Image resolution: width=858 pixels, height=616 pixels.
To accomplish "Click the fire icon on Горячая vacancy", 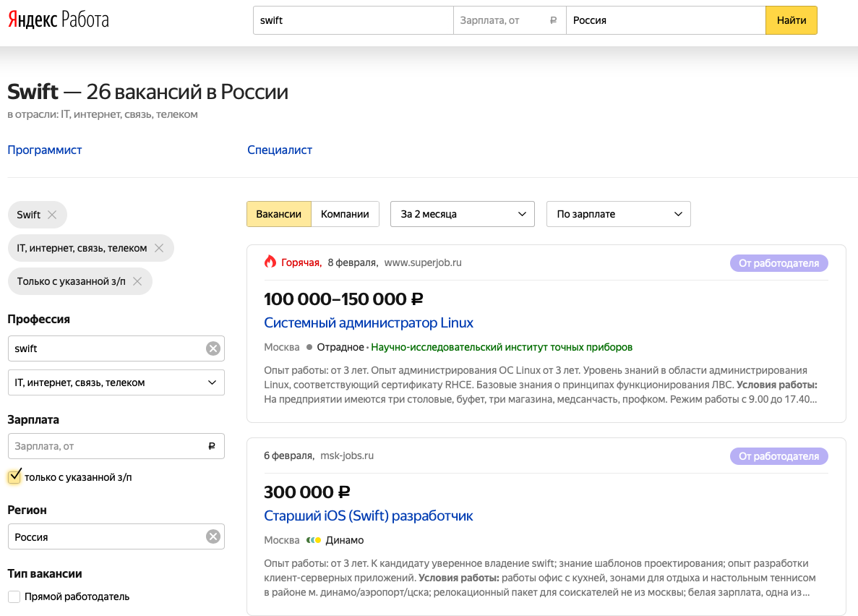I will (270, 262).
